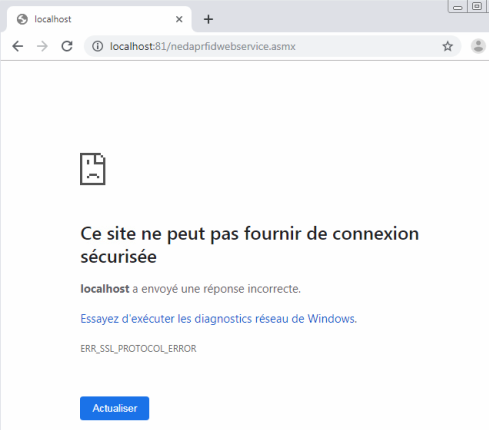Screen dimensions: 490x431
Task: Bookmark this page with the star icon
Action: 448,46
